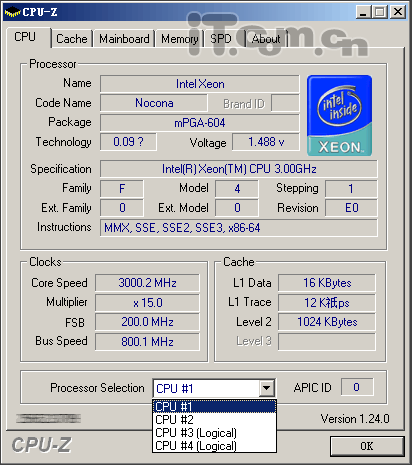Image resolution: width=412 pixels, height=465 pixels.
Task: Switch to the Cache tab
Action: [x=72, y=39]
